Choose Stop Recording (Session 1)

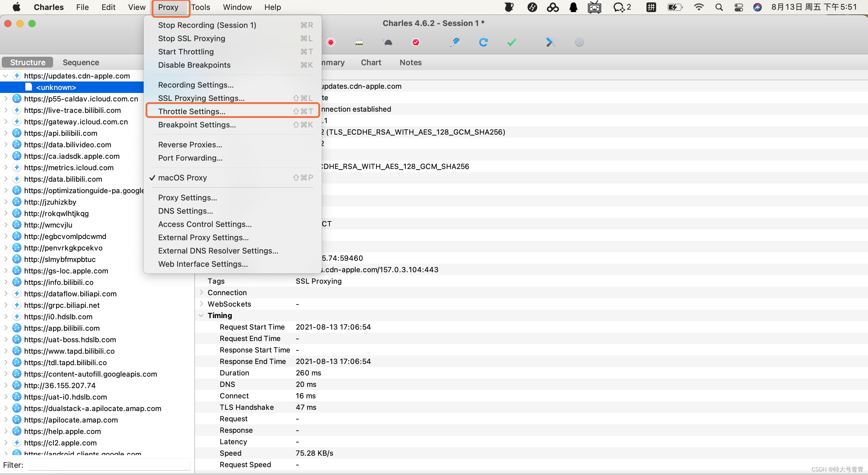click(232, 25)
